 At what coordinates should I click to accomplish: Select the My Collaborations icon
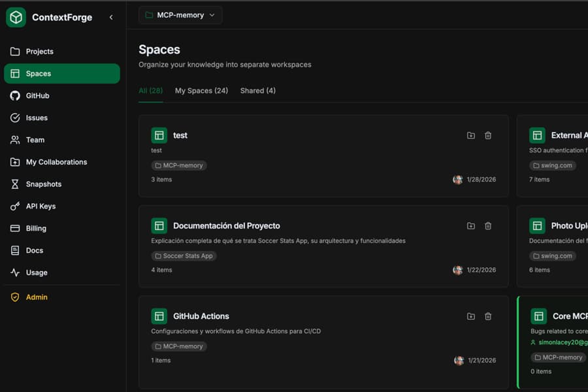15,161
